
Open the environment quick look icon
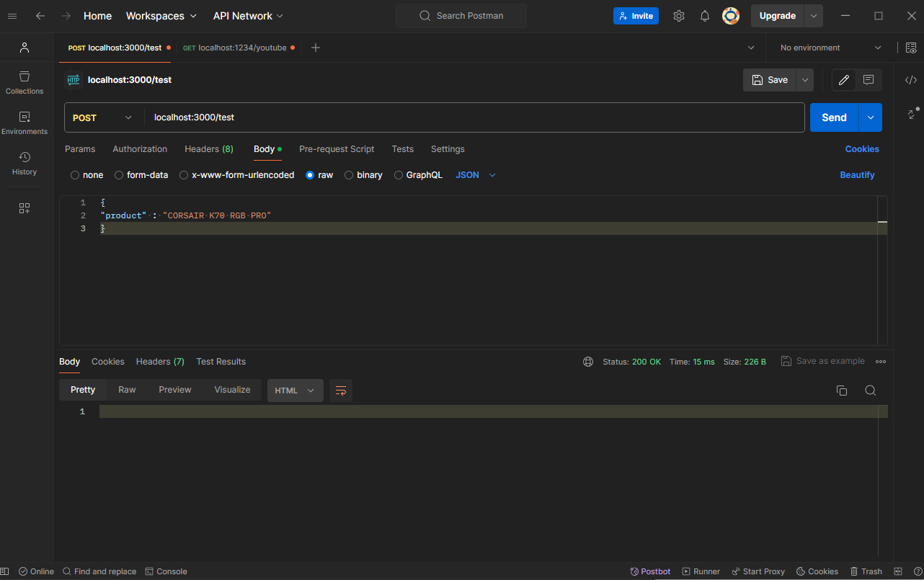(x=911, y=48)
